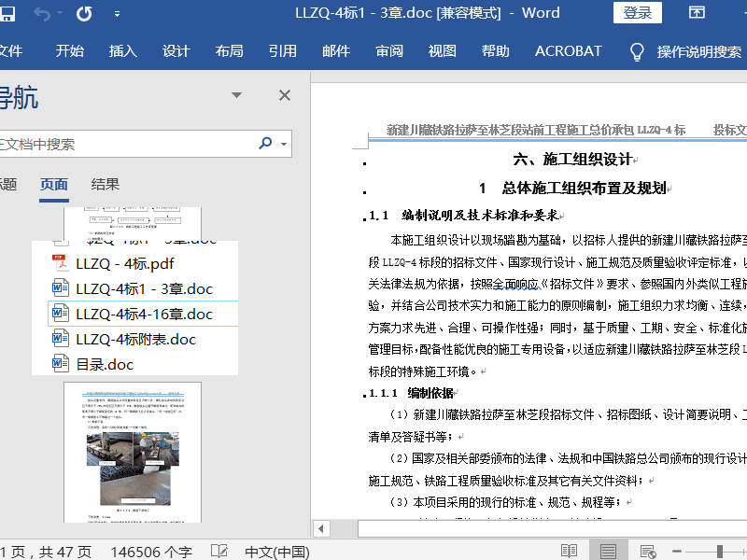The width and height of the screenshot is (747, 560).
Task: Switch to Web Layout view icon
Action: 650,551
